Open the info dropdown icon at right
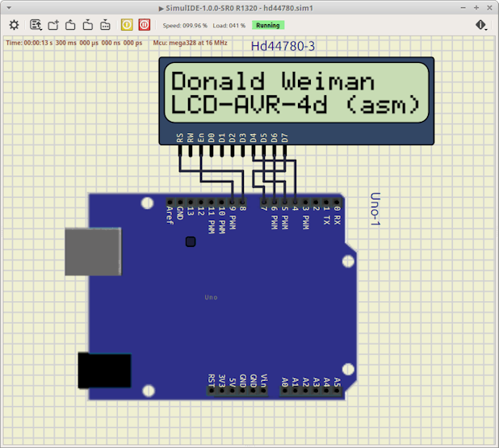499x448 pixels. [481, 25]
